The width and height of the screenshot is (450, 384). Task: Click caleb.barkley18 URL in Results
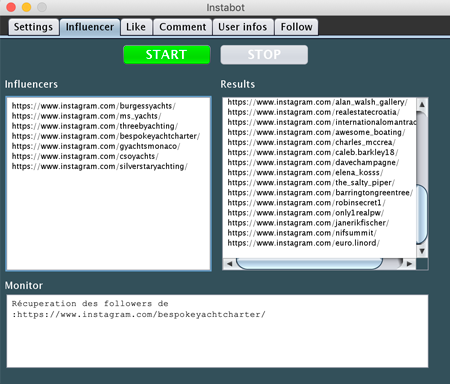click(313, 152)
